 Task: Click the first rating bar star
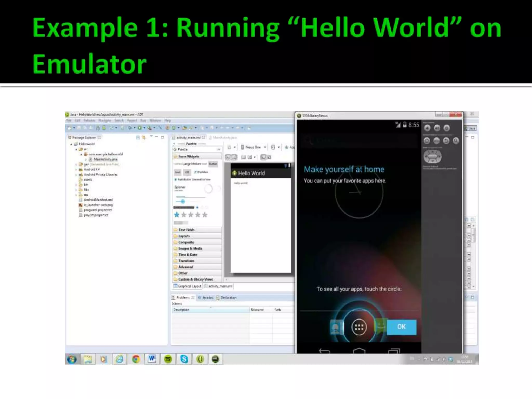(177, 215)
